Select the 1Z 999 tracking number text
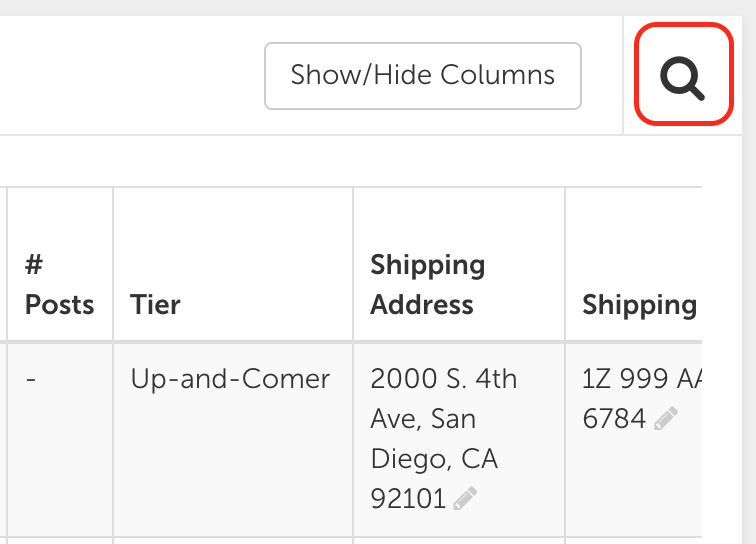The width and height of the screenshot is (756, 544). (x=641, y=379)
